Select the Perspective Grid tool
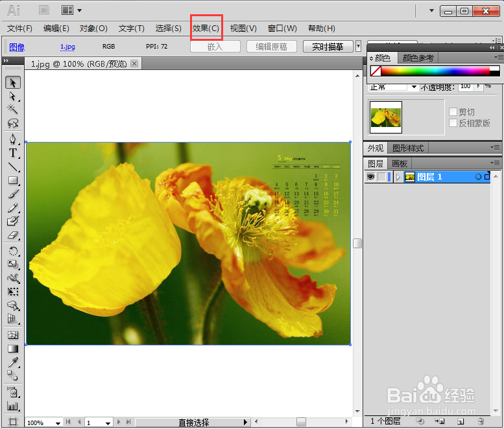Screen dimensions: 504x429 point(13,319)
